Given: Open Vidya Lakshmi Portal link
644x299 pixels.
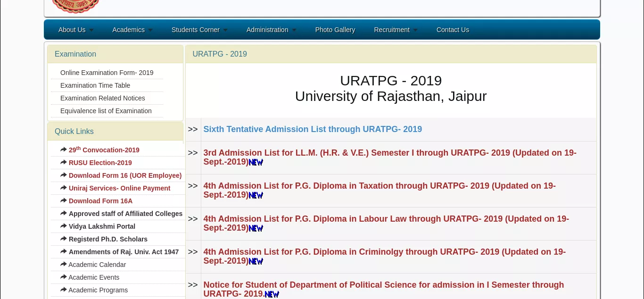Looking at the screenshot, I should click(x=102, y=226).
